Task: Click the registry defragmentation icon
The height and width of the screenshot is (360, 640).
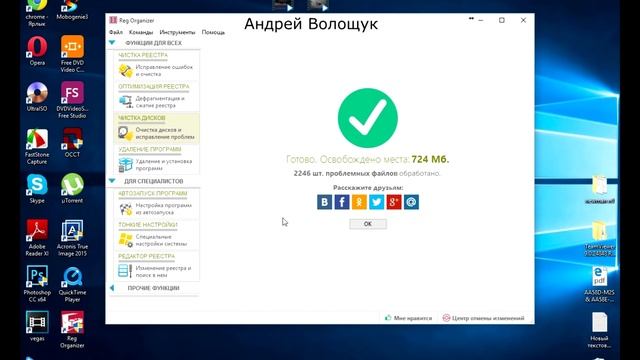Action: (126, 102)
